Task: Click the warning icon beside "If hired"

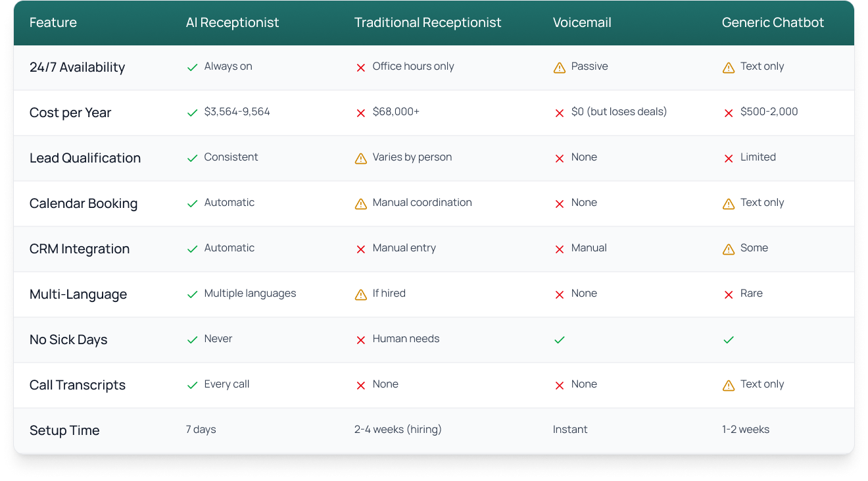Action: pyautogui.click(x=360, y=294)
